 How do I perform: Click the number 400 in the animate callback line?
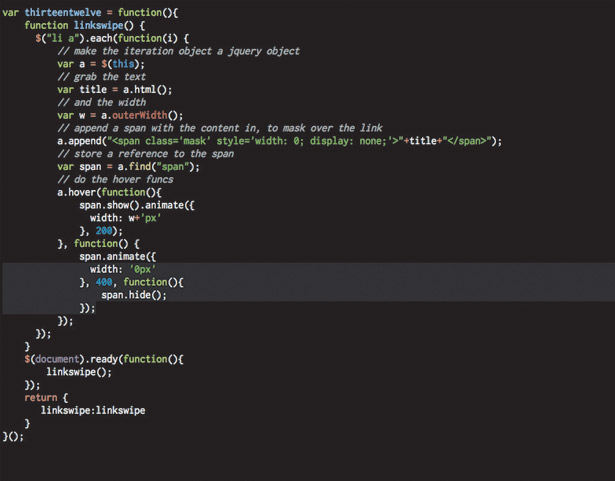104,282
